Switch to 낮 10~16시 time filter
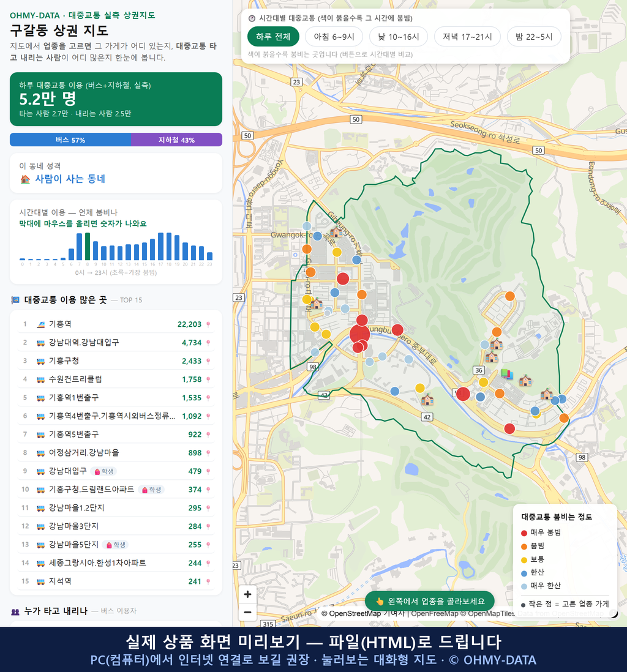 (x=399, y=37)
